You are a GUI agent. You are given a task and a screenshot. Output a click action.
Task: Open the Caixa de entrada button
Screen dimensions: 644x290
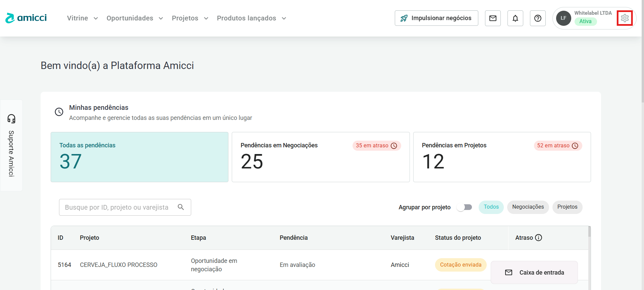point(534,273)
